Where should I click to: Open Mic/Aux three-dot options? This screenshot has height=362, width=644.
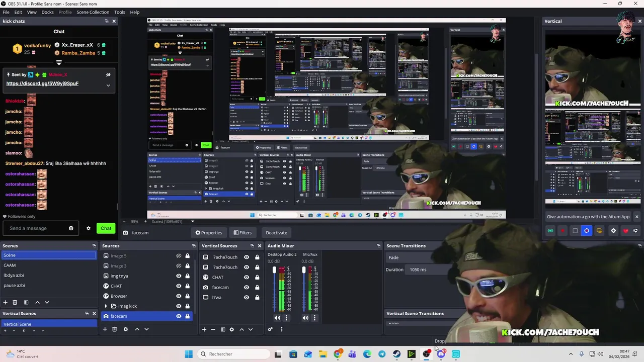(x=314, y=318)
